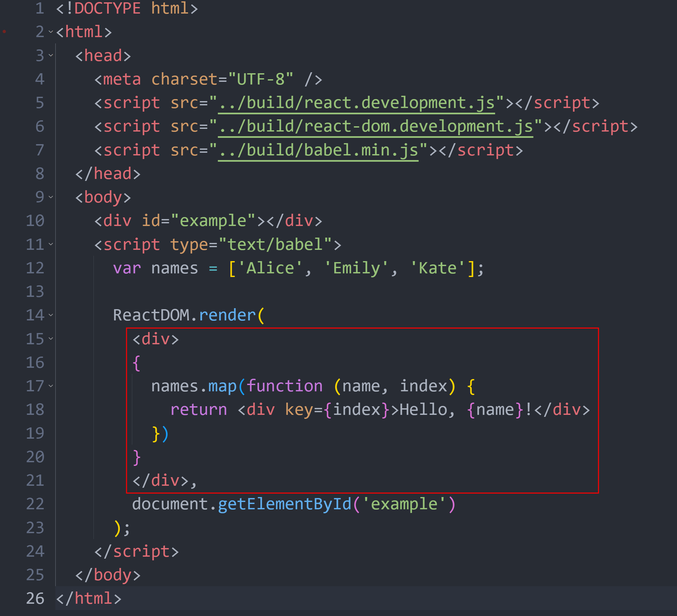
Task: Place cursor on the 'Emily' string
Action: click(356, 268)
